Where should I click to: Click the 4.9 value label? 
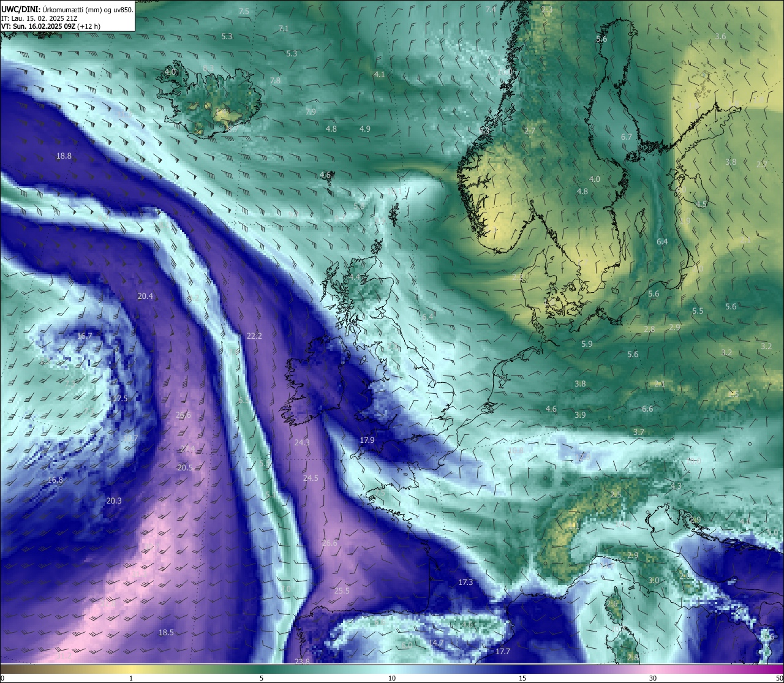point(365,129)
